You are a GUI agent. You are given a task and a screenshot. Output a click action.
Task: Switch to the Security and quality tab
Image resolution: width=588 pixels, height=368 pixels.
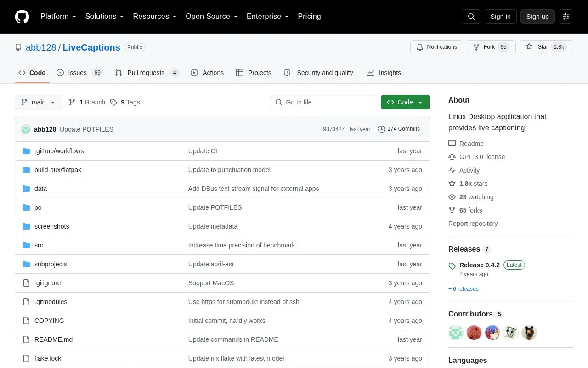pyautogui.click(x=319, y=73)
